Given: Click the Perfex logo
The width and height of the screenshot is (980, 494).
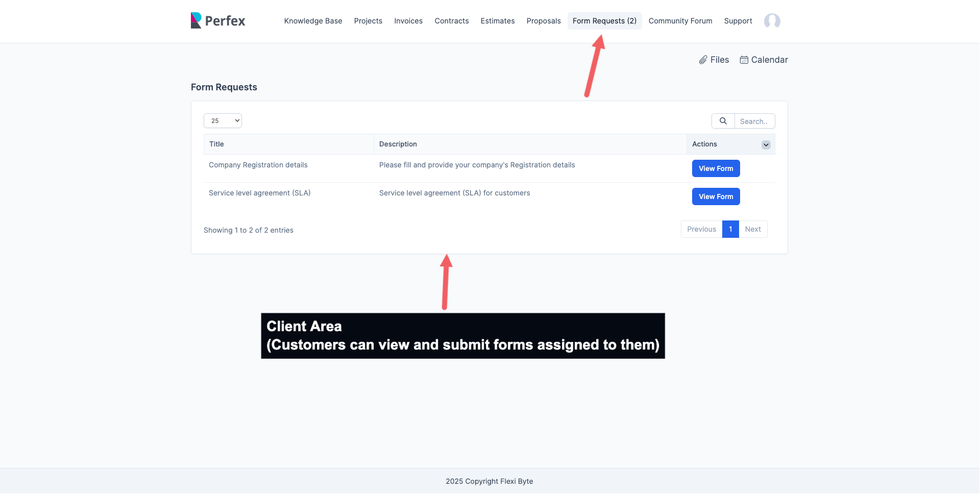Looking at the screenshot, I should (x=217, y=20).
